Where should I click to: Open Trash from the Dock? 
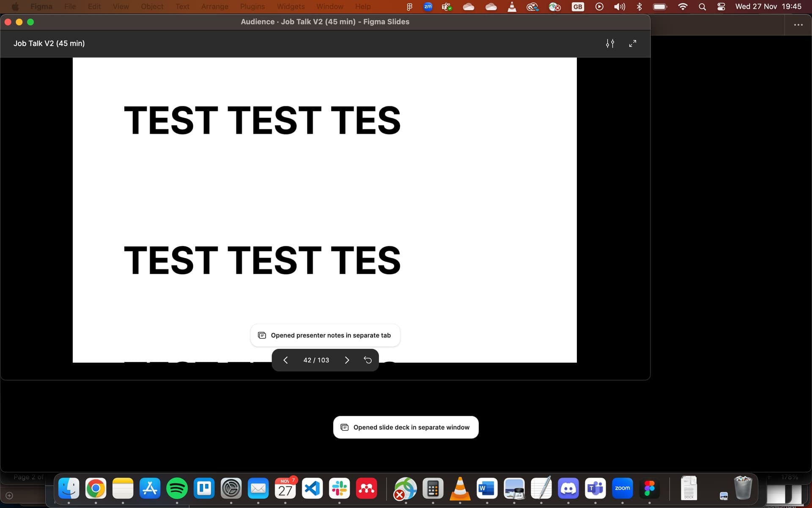(743, 489)
